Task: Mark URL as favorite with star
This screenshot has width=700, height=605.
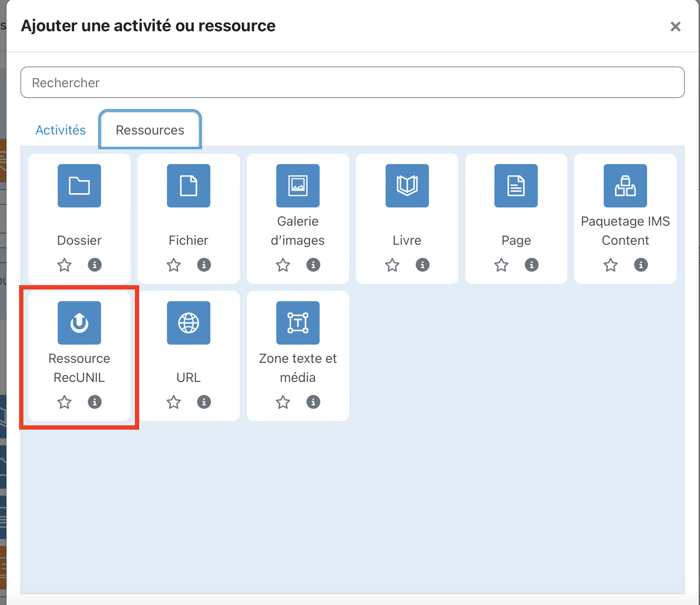Action: [174, 402]
